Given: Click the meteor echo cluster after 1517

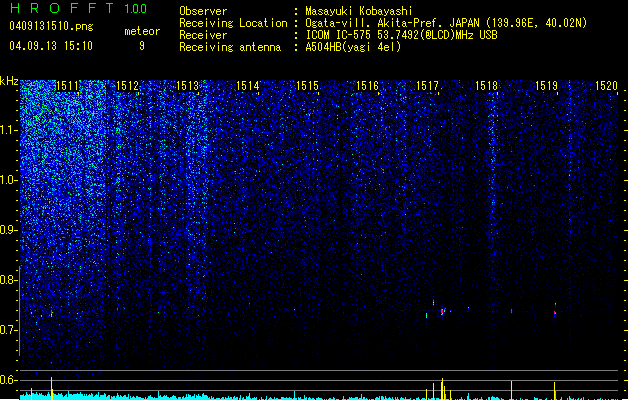Looking at the screenshot, I should (x=442, y=311).
